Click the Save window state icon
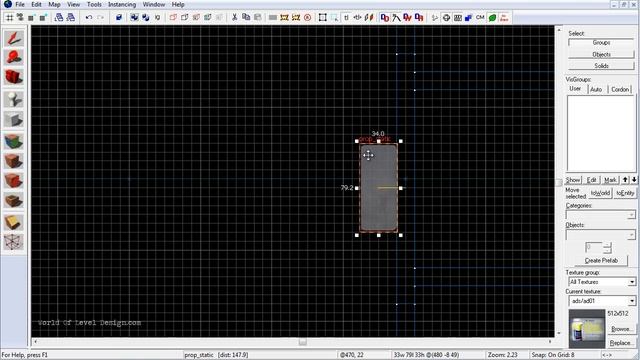Viewport: 640px width, 360px height. [71, 18]
